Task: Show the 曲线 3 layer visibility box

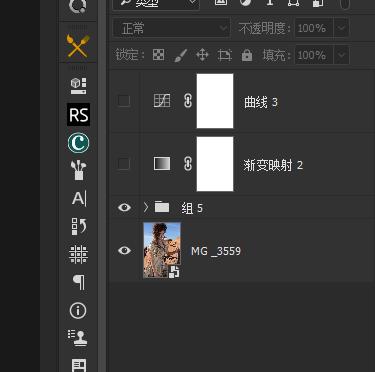Action: 124,100
